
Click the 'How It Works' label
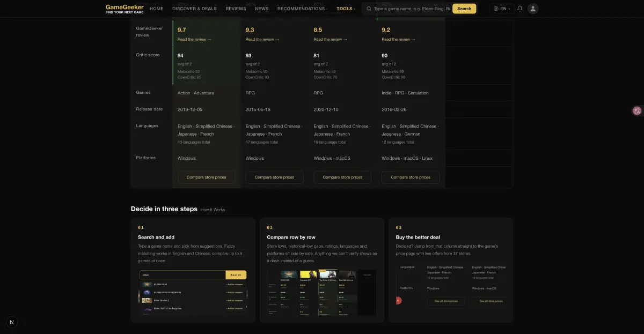(213, 210)
